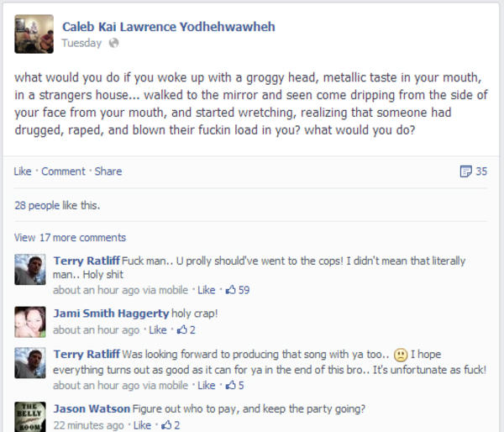Click Jason Watson's Belly Room avatar
Viewport: 504px width, 432px height.
click(x=31, y=417)
